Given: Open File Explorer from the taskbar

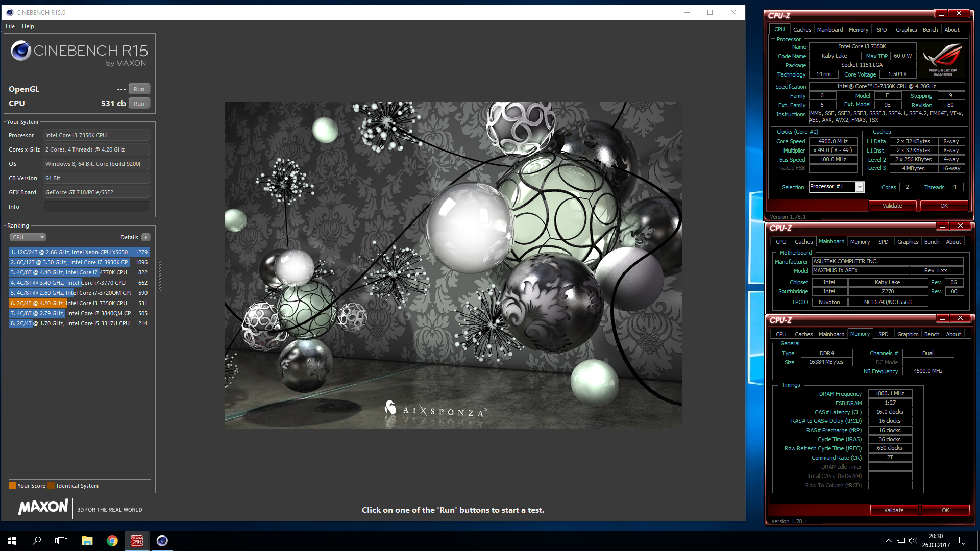Looking at the screenshot, I should coord(87,541).
